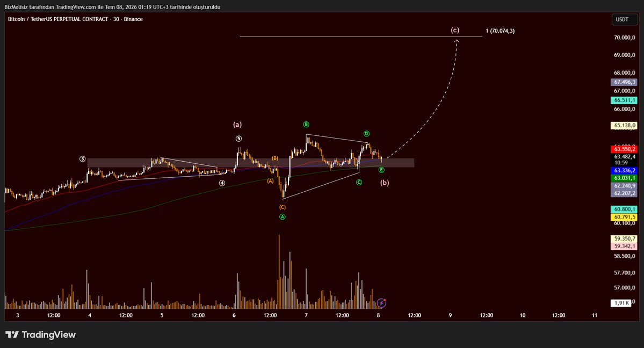The height and width of the screenshot is (348, 644).
Task: Click the purple lightning replay icon
Action: (x=381, y=303)
